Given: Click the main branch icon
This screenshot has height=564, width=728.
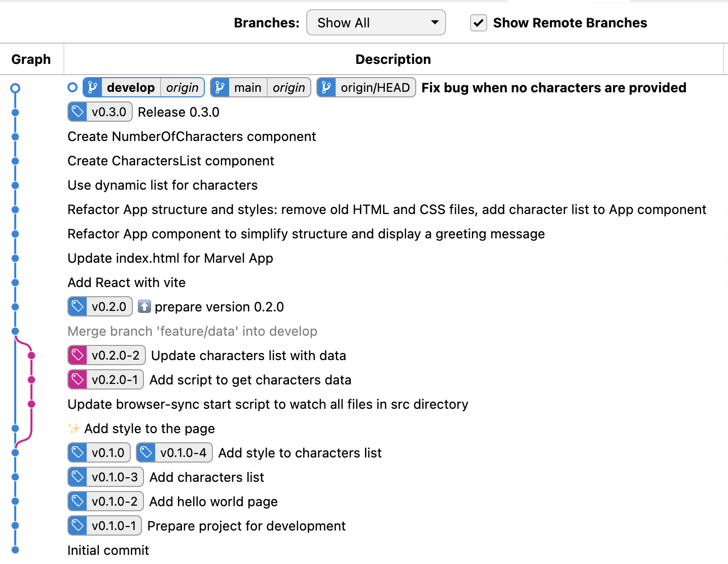Looking at the screenshot, I should coord(220,88).
